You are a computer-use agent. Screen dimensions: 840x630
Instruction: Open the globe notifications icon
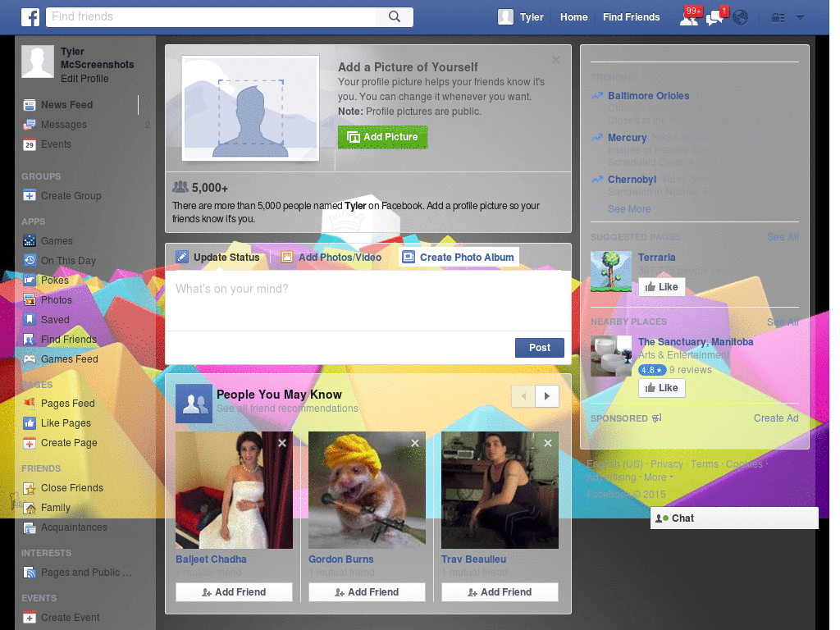[741, 17]
